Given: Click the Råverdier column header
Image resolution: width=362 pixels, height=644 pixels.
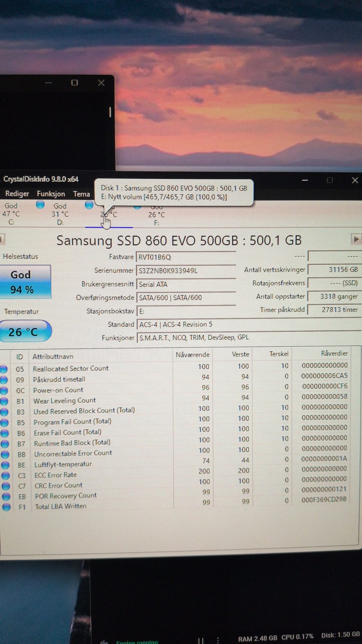Looking at the screenshot, I should tap(334, 353).
